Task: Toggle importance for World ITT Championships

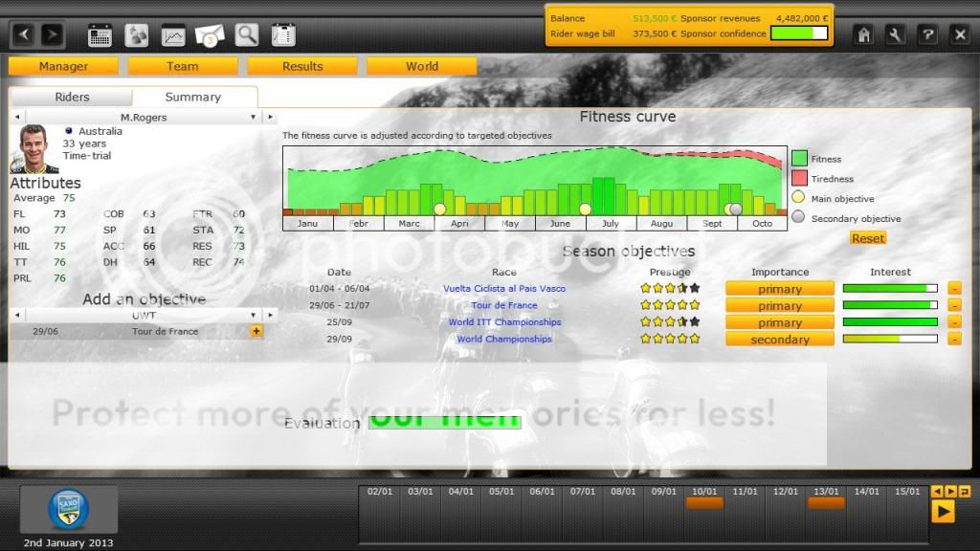Action: click(x=779, y=322)
